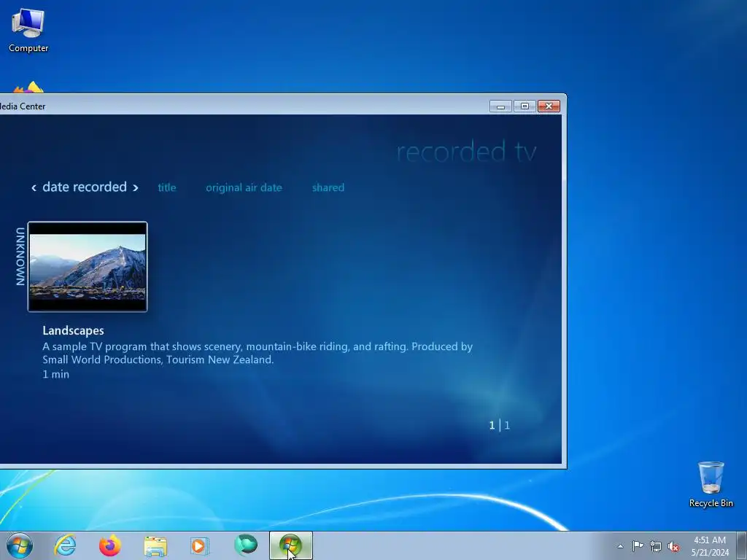Click the green round app icon in taskbar
Viewport: 747px width, 560px height.
coord(246,545)
